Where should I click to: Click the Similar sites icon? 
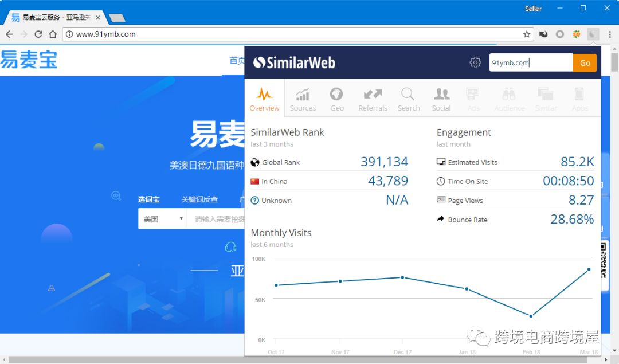pos(546,95)
